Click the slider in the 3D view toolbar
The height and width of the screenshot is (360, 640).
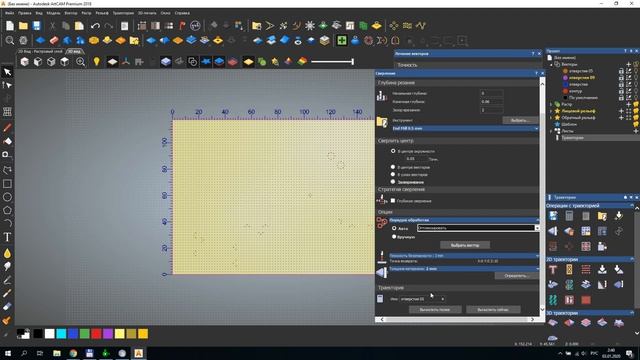coord(332,62)
